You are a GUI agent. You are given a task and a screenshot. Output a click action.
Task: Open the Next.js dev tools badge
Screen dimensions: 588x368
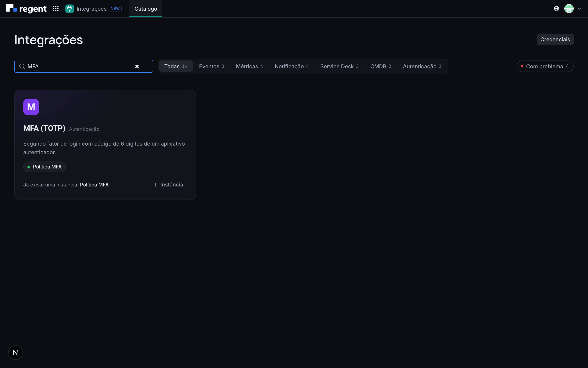point(15,352)
